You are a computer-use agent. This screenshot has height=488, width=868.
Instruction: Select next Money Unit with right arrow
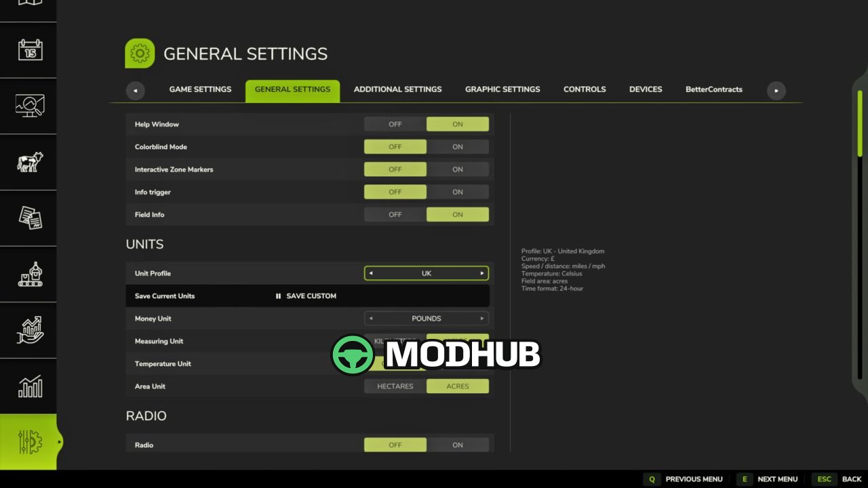pyautogui.click(x=482, y=319)
